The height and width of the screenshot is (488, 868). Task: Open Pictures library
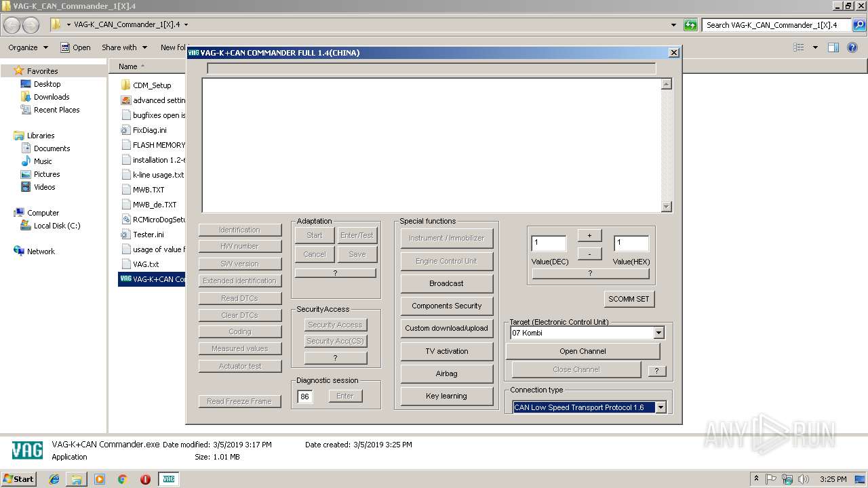tap(47, 174)
